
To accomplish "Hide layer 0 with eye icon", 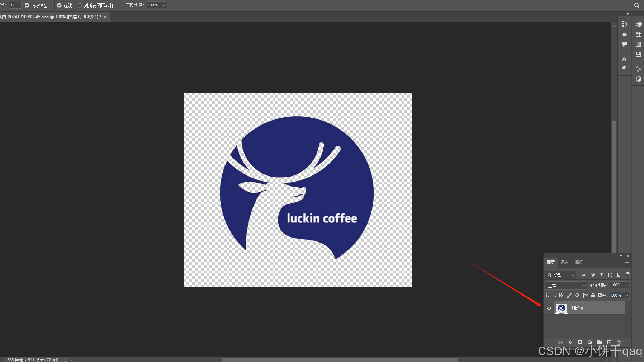I will pos(549,308).
